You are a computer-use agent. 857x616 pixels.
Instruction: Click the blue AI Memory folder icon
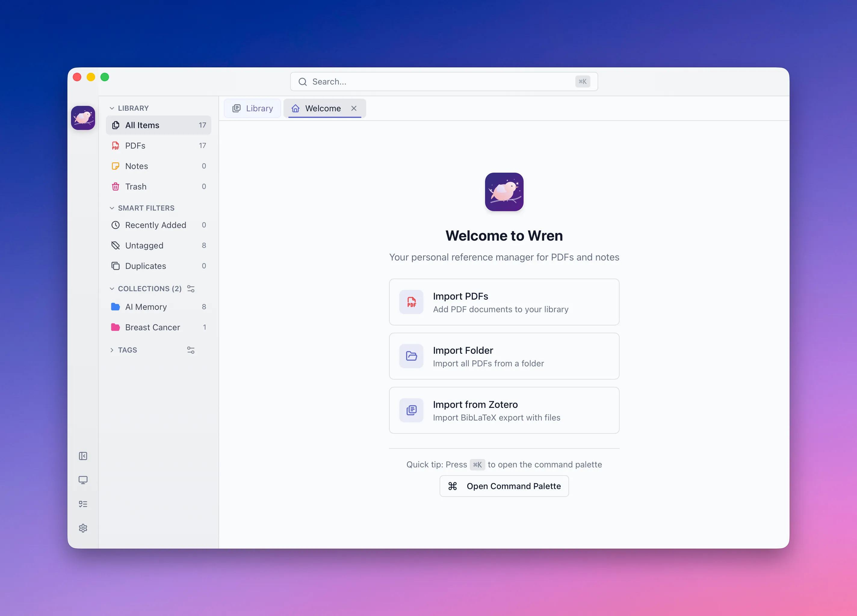coord(116,307)
